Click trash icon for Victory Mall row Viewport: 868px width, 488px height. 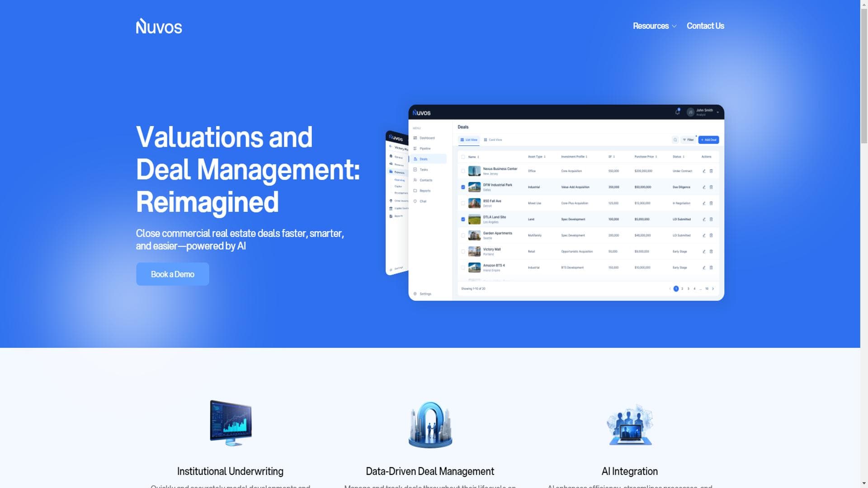[x=711, y=252]
